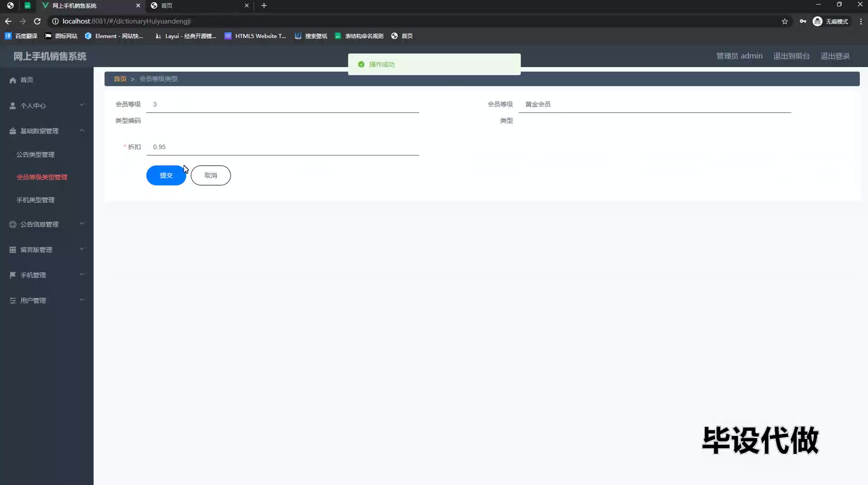Go to 首页 in the sidebar menu
This screenshot has height=485, width=868.
coord(27,80)
